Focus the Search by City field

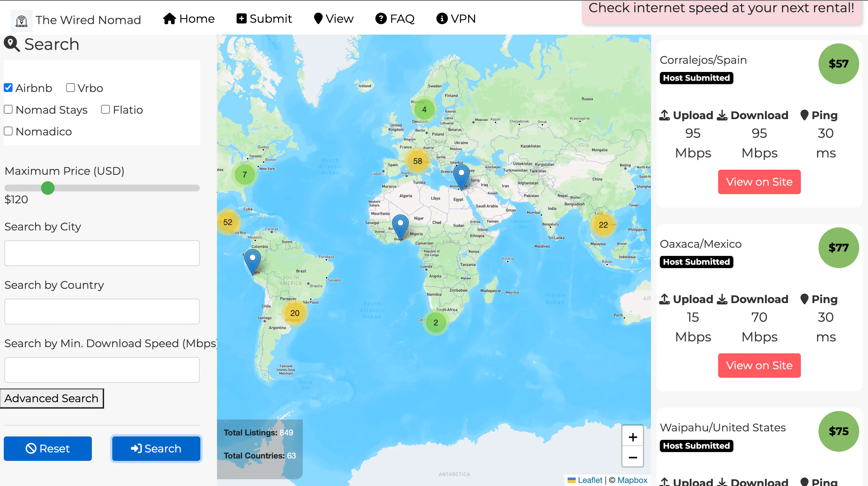click(102, 253)
